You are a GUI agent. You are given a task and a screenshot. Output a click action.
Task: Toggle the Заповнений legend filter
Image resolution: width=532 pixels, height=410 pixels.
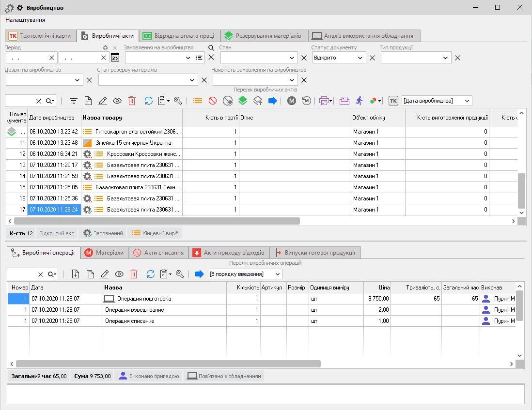tap(103, 233)
